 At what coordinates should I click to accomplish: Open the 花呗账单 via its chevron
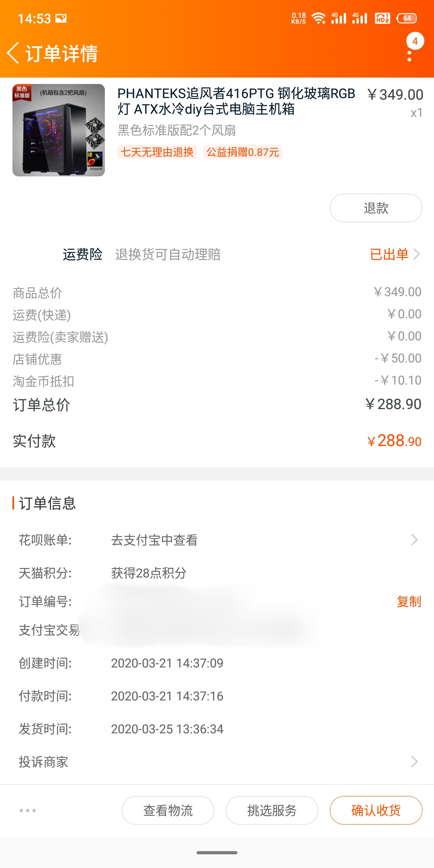(415, 539)
